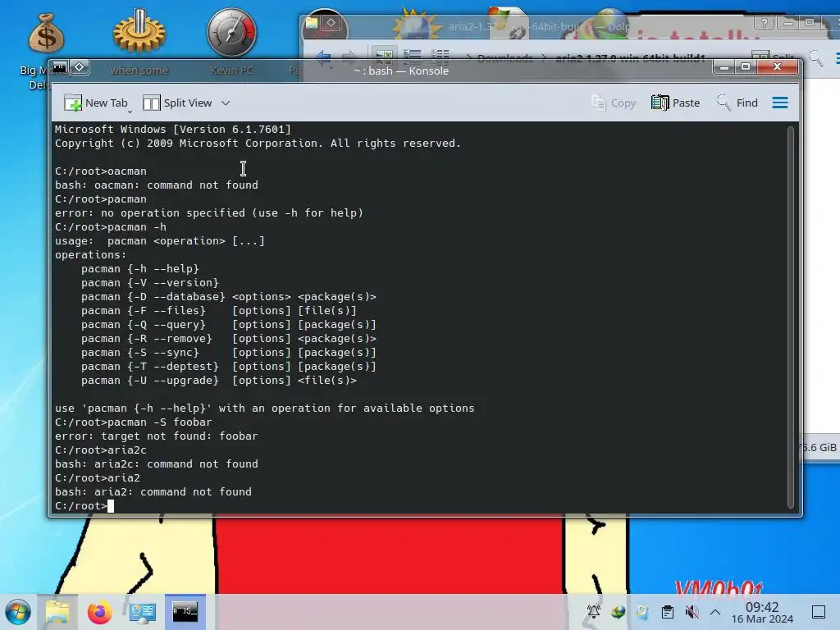This screenshot has width=840, height=630.
Task: Click the Dolphin window help button
Action: click(x=764, y=22)
